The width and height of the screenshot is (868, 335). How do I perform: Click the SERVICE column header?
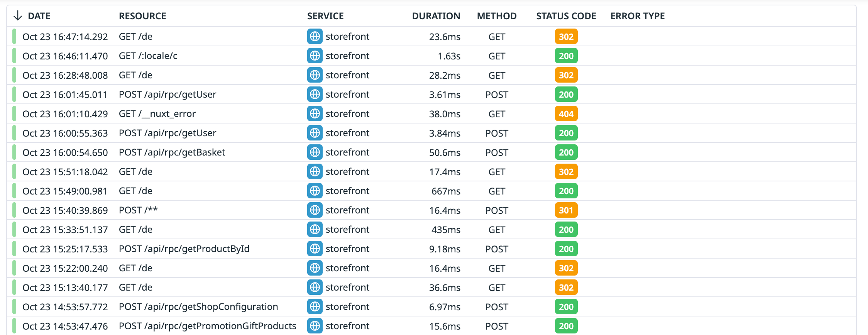click(x=325, y=16)
